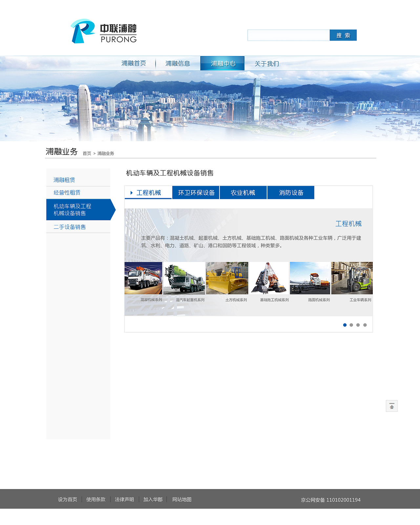Click the back-to-top arrow icon
This screenshot has height=525, width=420.
(x=391, y=406)
